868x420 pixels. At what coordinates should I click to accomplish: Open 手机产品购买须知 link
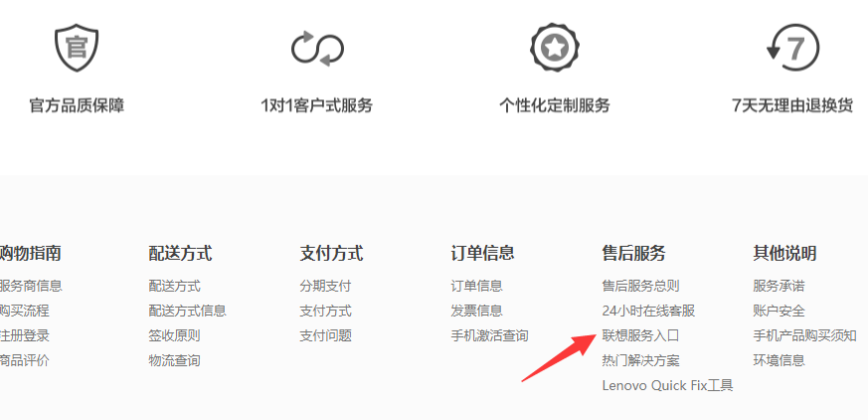[x=804, y=335]
